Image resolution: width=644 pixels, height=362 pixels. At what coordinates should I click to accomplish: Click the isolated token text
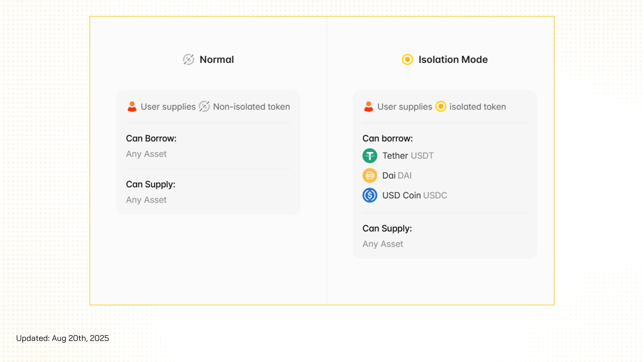tap(478, 107)
